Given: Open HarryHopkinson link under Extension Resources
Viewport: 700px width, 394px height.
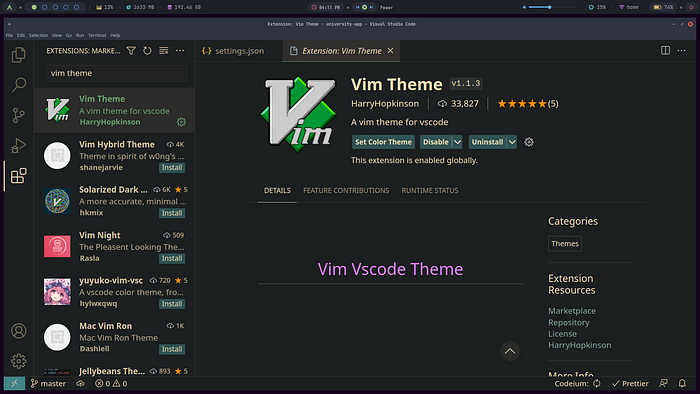Looking at the screenshot, I should click(x=579, y=345).
